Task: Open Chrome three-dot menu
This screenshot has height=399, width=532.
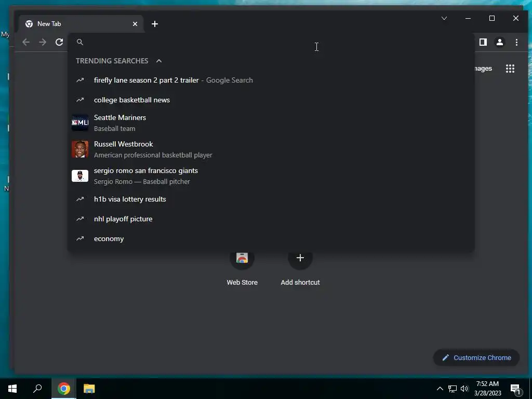Action: point(516,42)
